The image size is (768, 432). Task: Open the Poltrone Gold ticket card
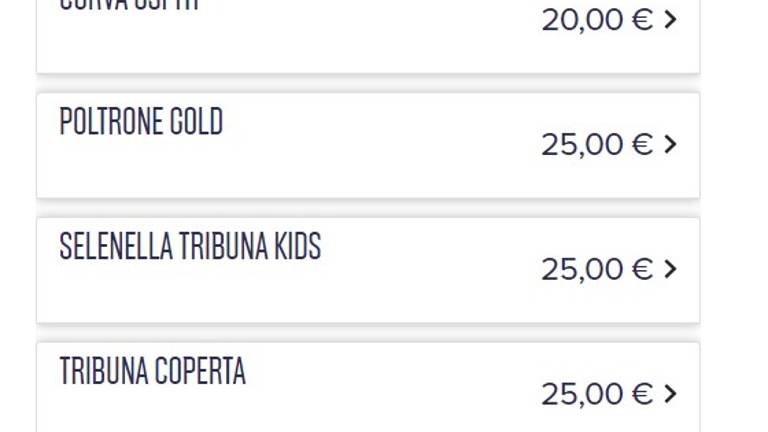click(368, 145)
